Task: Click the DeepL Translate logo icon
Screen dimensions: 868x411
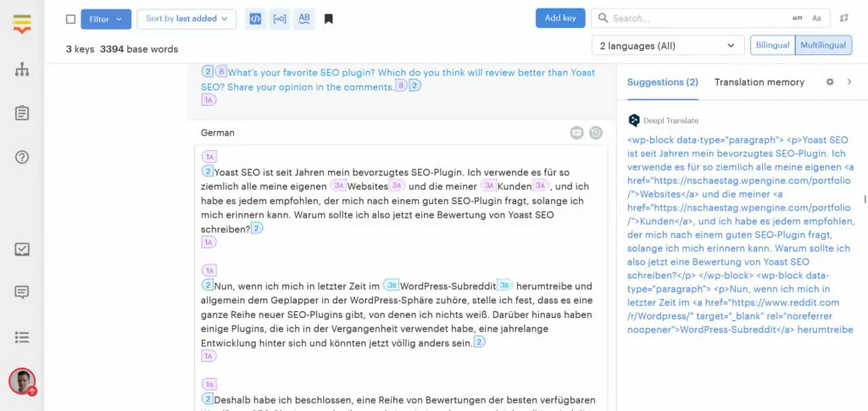Action: tap(634, 120)
